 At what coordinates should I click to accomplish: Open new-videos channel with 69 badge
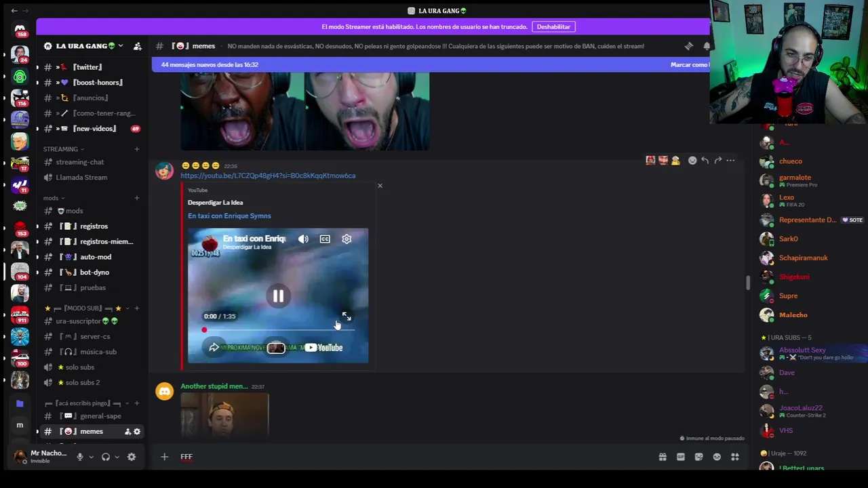(91, 129)
